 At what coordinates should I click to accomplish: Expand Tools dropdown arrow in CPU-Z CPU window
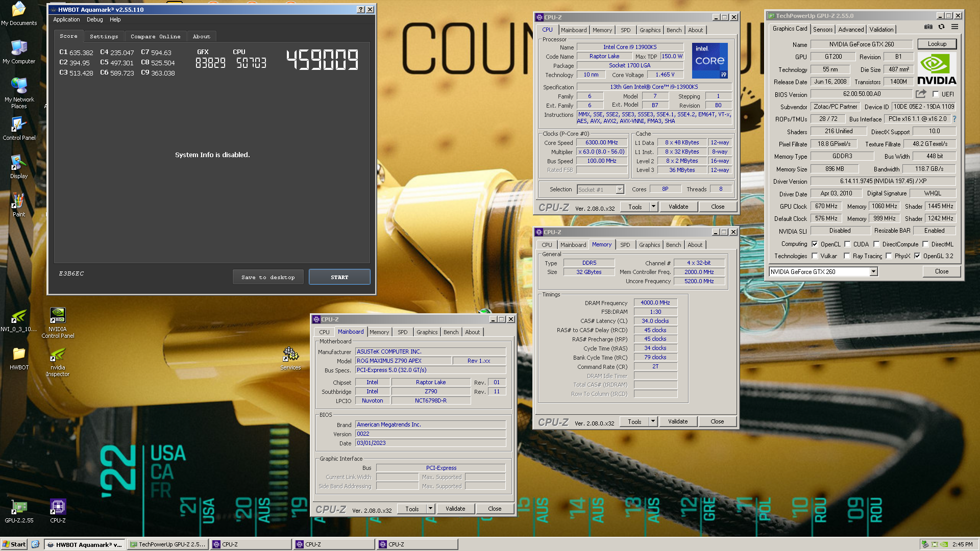(x=653, y=207)
